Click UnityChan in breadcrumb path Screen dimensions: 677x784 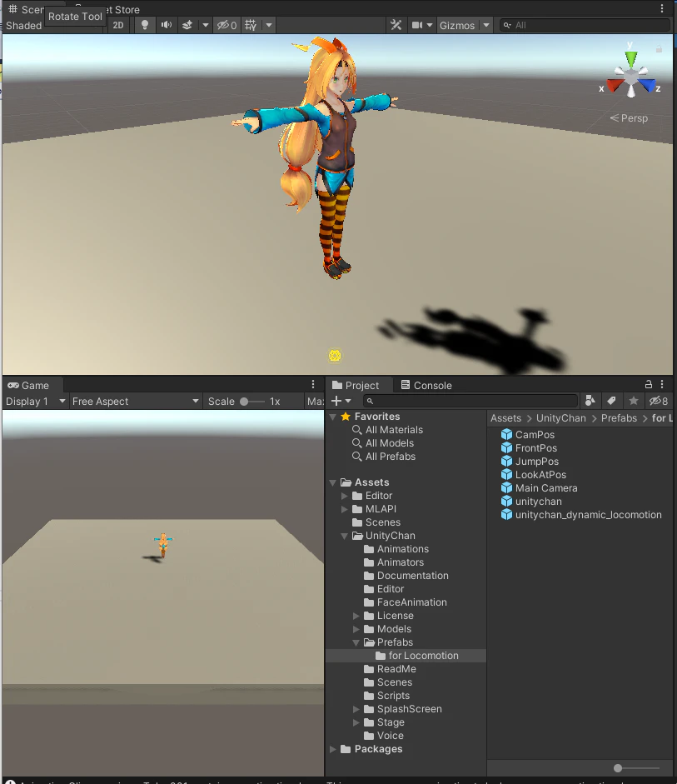click(560, 418)
